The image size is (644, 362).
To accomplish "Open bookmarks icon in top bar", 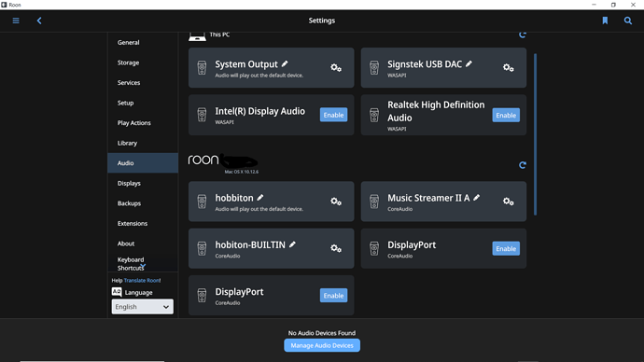I will [x=605, y=21].
